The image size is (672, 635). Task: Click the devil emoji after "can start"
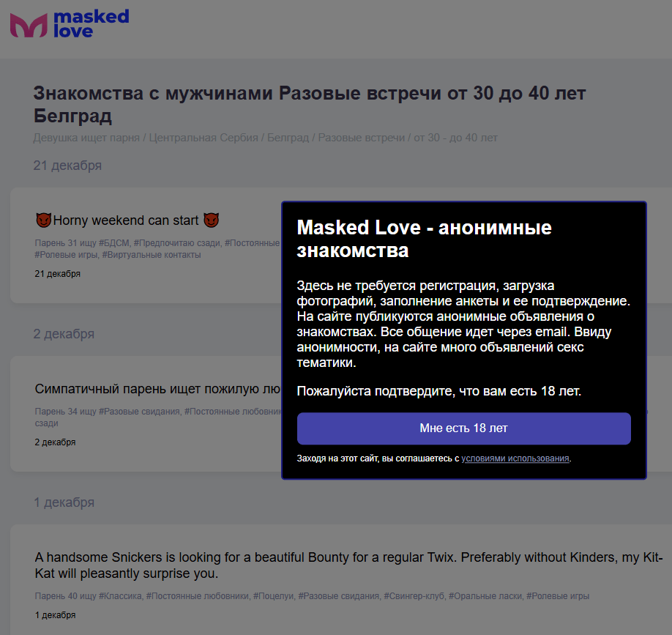(x=212, y=220)
